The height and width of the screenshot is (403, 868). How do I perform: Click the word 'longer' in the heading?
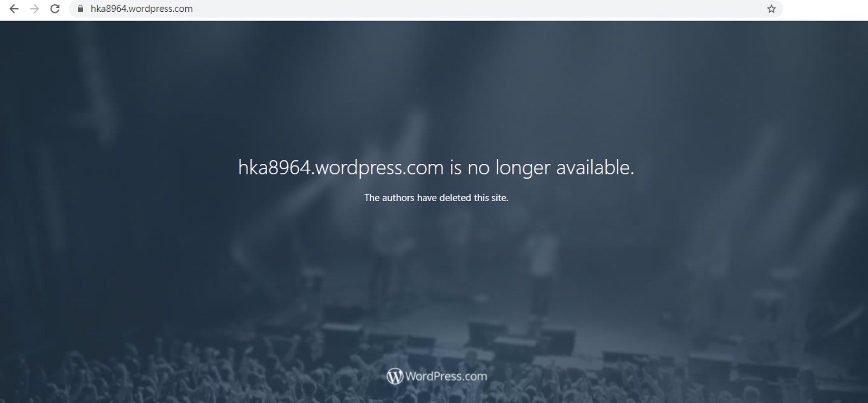click(x=523, y=168)
